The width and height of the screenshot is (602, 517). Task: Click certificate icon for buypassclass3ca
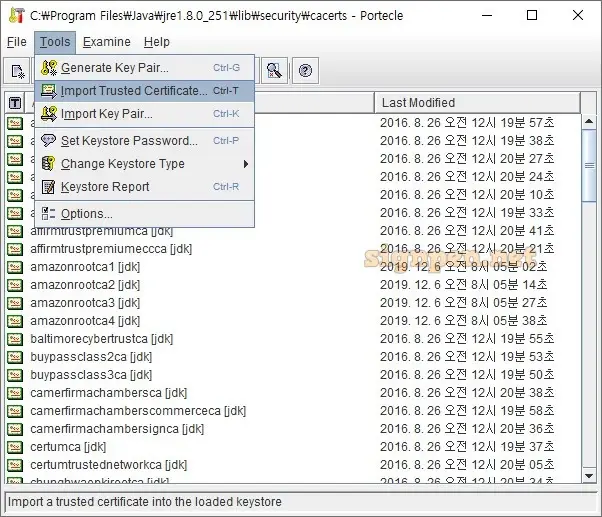tap(15, 375)
